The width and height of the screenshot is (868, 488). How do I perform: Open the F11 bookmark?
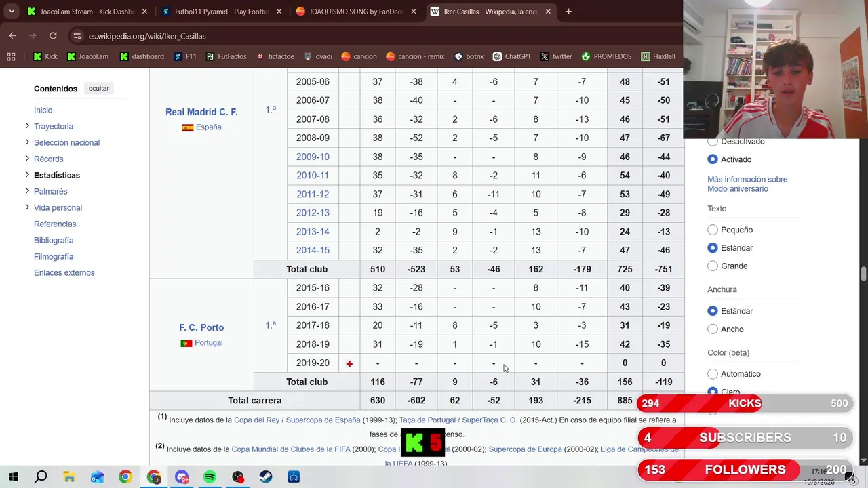(x=184, y=56)
